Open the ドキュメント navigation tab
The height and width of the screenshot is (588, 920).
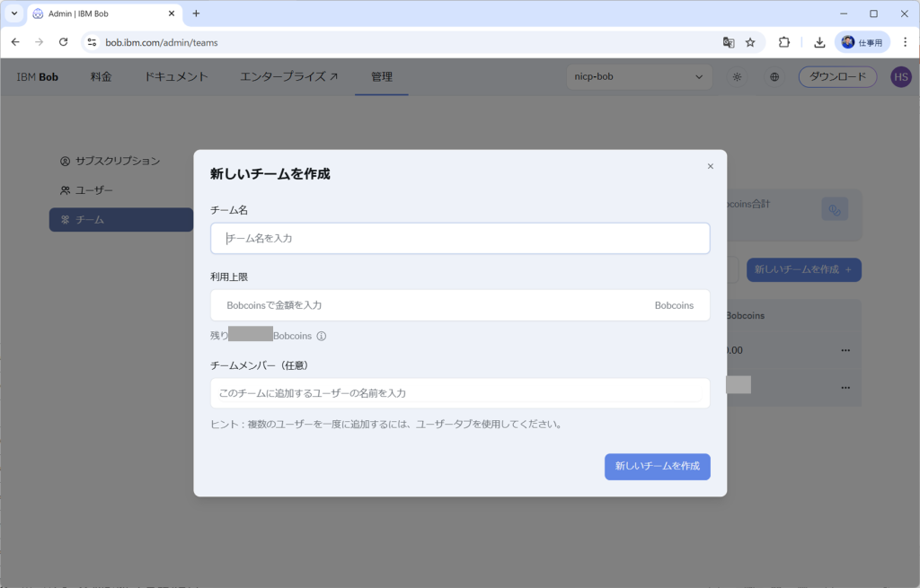click(176, 77)
